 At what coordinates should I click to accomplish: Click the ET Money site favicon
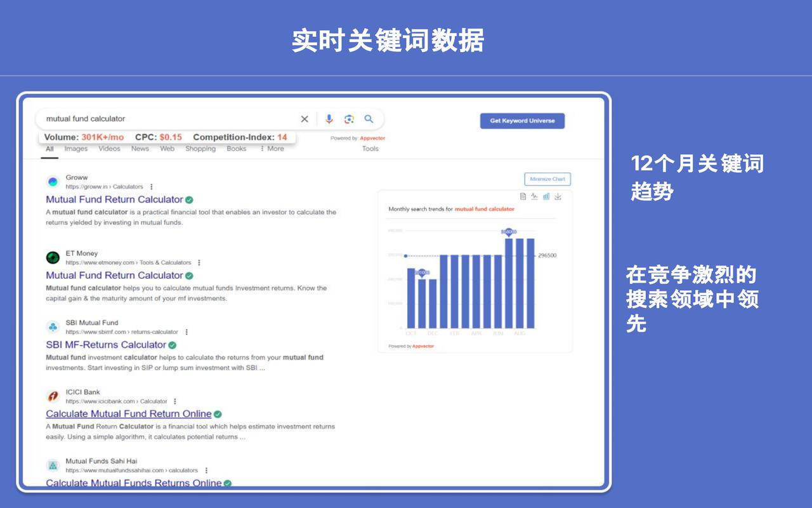point(53,257)
